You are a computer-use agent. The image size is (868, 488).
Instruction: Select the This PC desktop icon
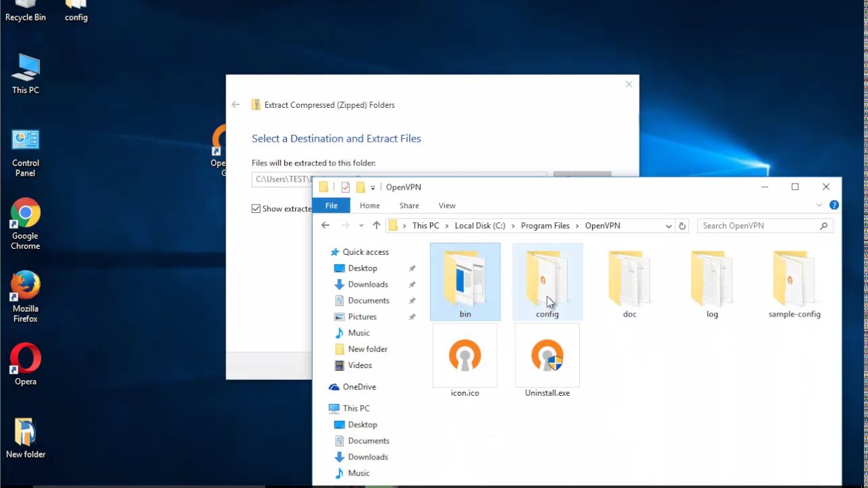(26, 74)
